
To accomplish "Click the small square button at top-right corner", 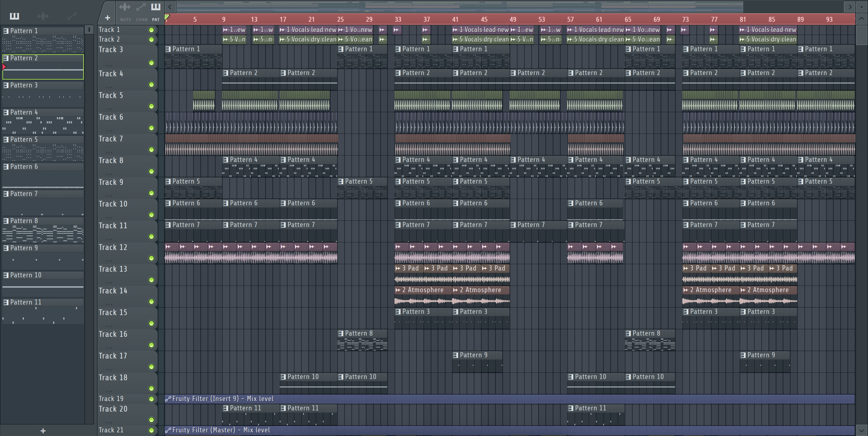I will point(861,6).
